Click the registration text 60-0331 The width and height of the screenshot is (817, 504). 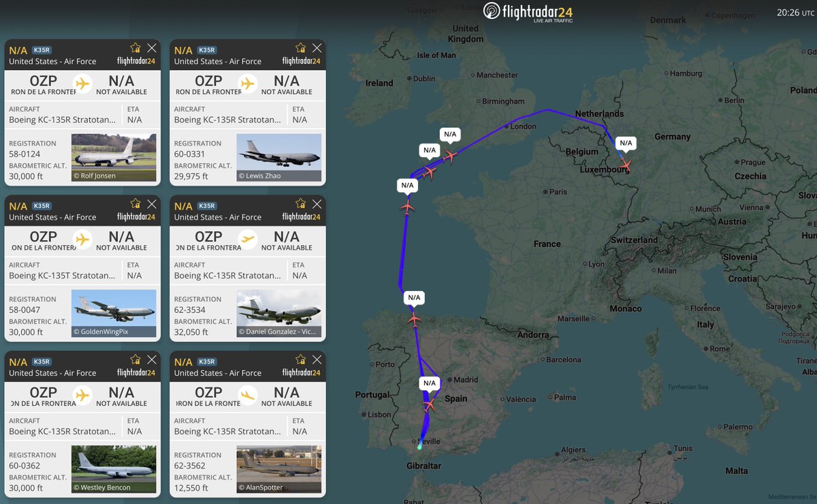pos(190,154)
